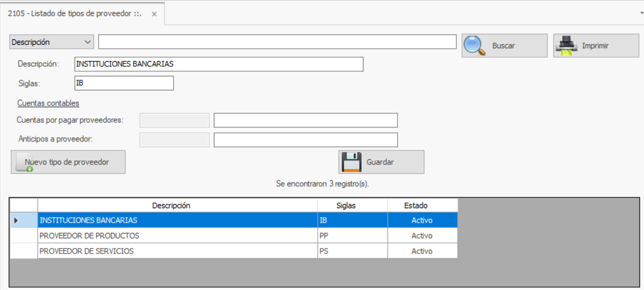
Task: Click the magnifying glass search icon
Action: pos(474,46)
